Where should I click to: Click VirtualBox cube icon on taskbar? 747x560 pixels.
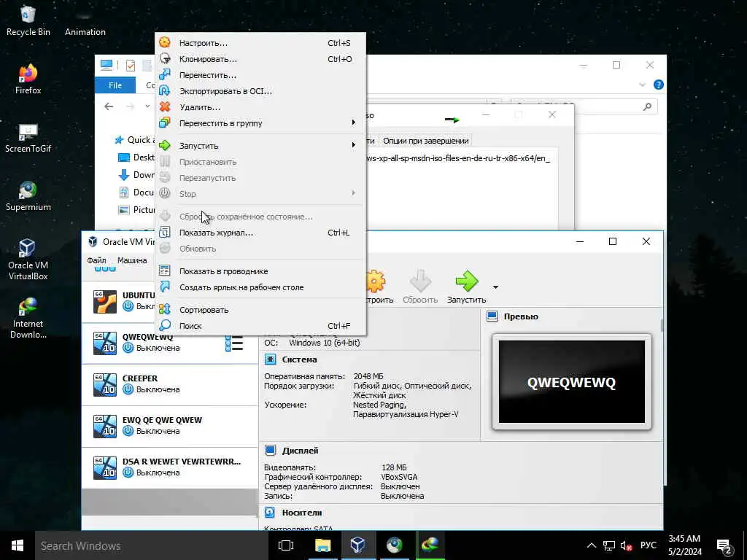pyautogui.click(x=357, y=545)
